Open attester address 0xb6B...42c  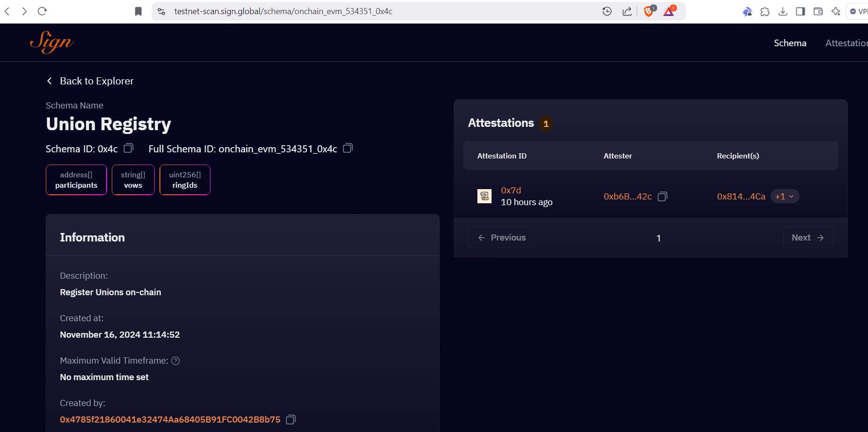coord(628,196)
